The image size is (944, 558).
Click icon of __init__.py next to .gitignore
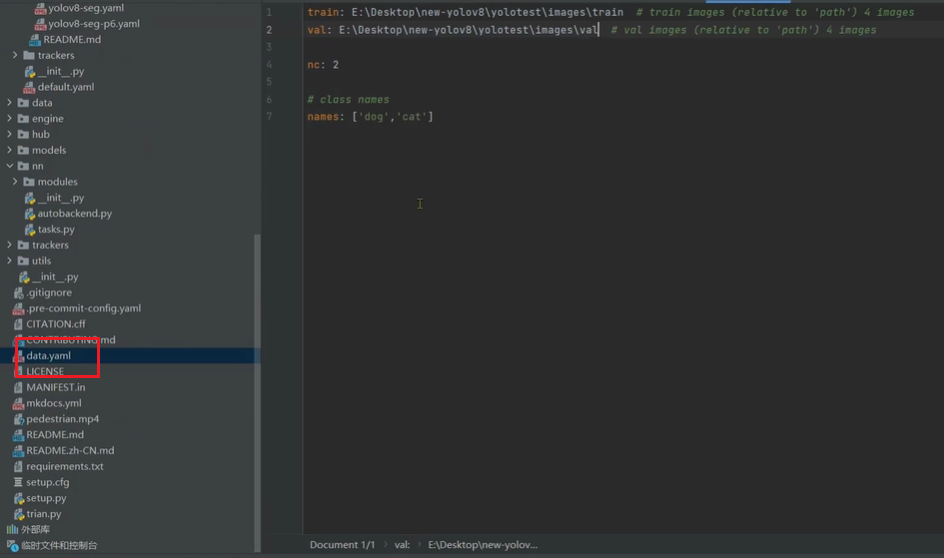23,277
